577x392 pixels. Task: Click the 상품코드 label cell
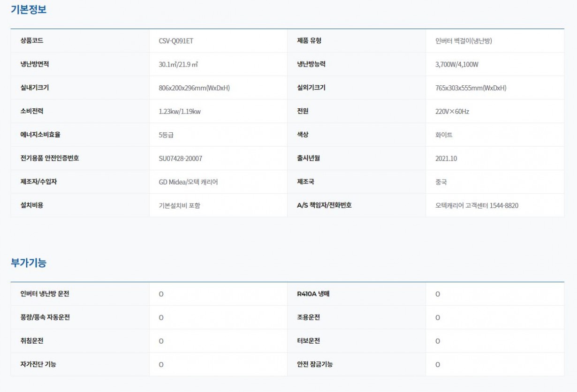coord(32,41)
